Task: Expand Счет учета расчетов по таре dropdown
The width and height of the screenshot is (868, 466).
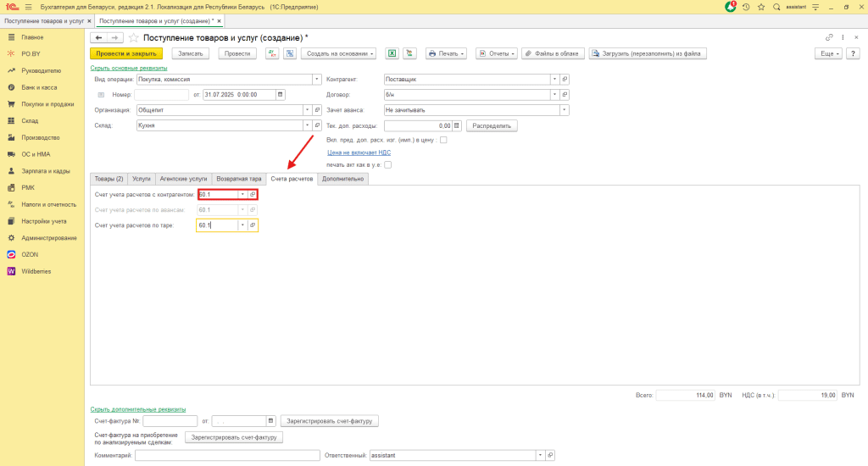Action: (242, 225)
